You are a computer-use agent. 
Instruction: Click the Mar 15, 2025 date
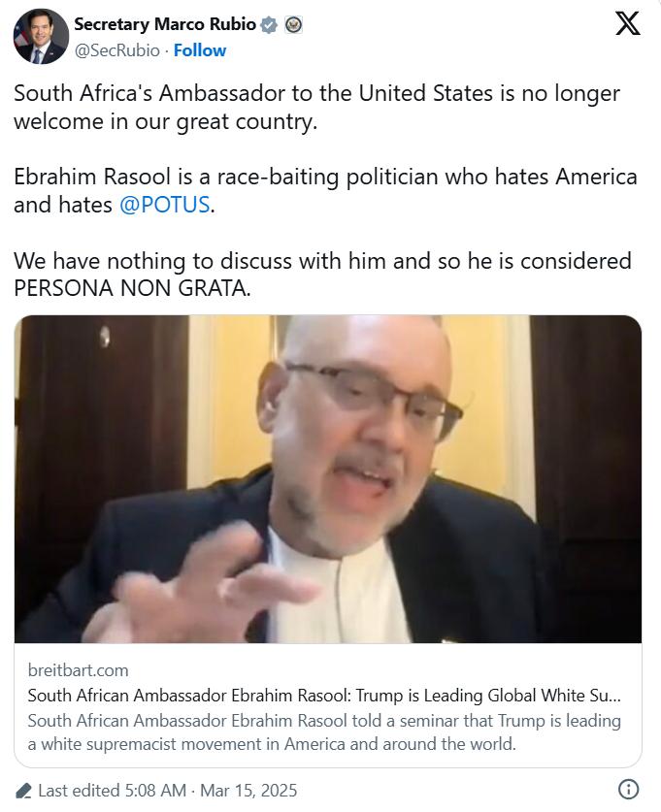point(248,791)
